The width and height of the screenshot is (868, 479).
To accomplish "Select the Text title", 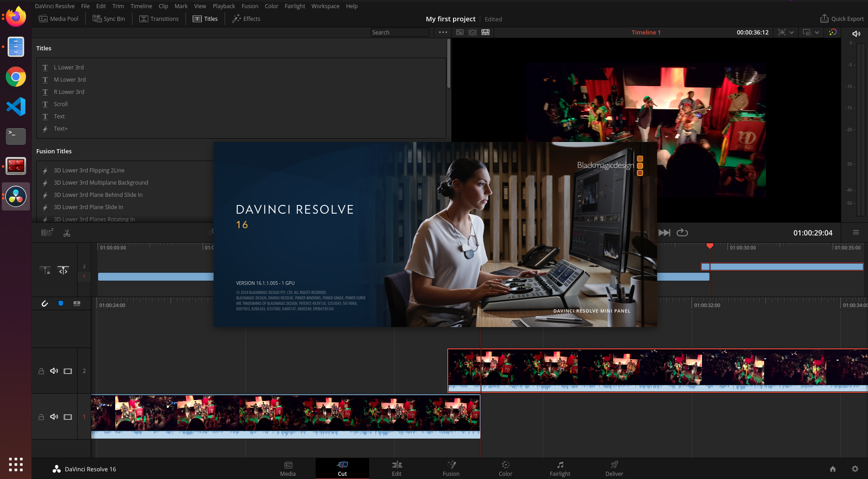I will pyautogui.click(x=59, y=116).
